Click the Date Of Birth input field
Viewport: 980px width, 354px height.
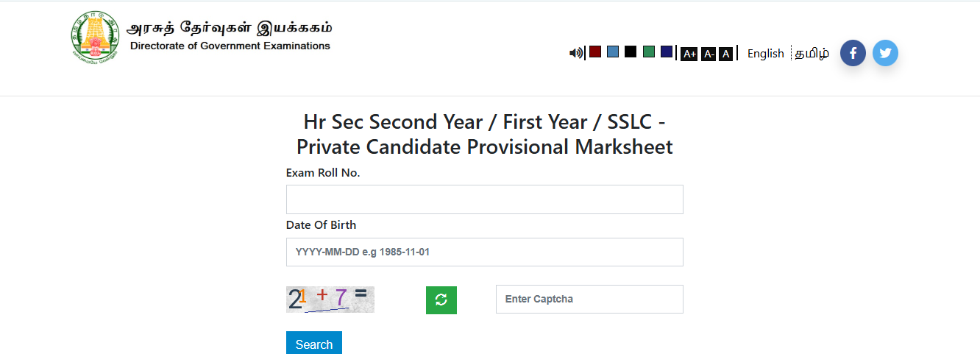484,252
